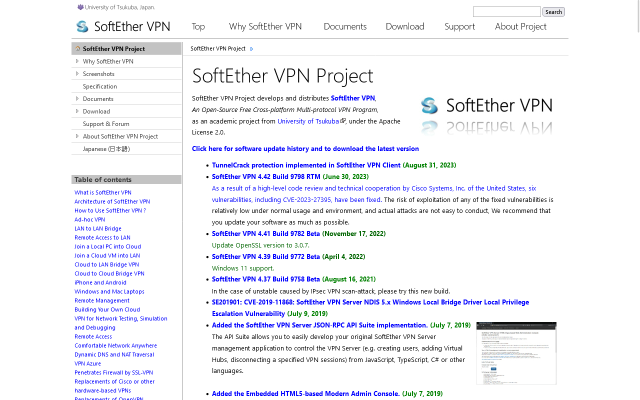Expand the About SoftEther VPN Project sidebar arrow

77,136
